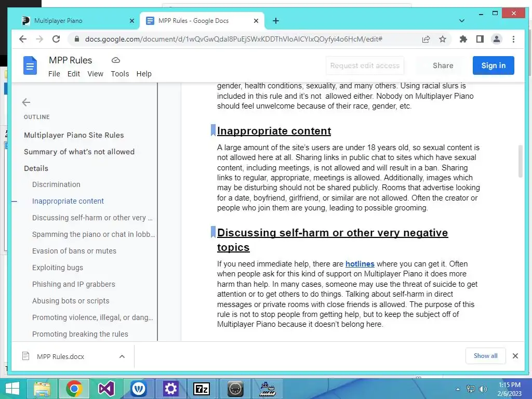Open the tab search chevron
This screenshot has width=532, height=399.
(x=461, y=21)
